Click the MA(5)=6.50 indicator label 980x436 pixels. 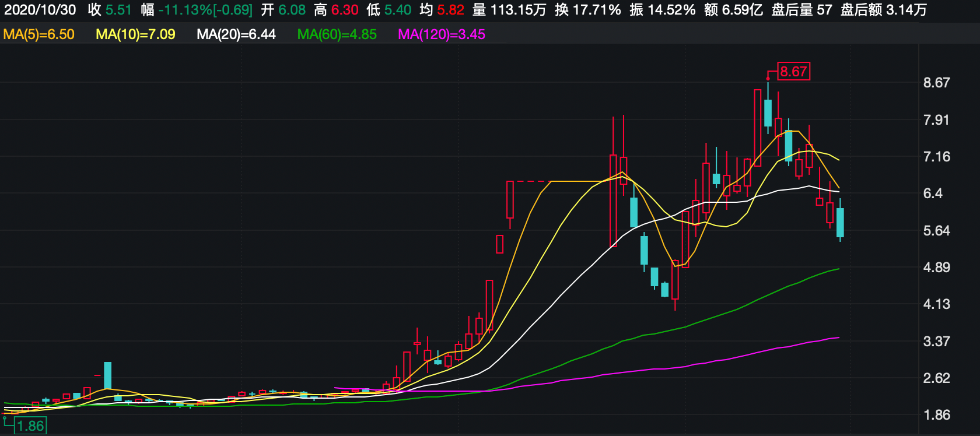38,34
